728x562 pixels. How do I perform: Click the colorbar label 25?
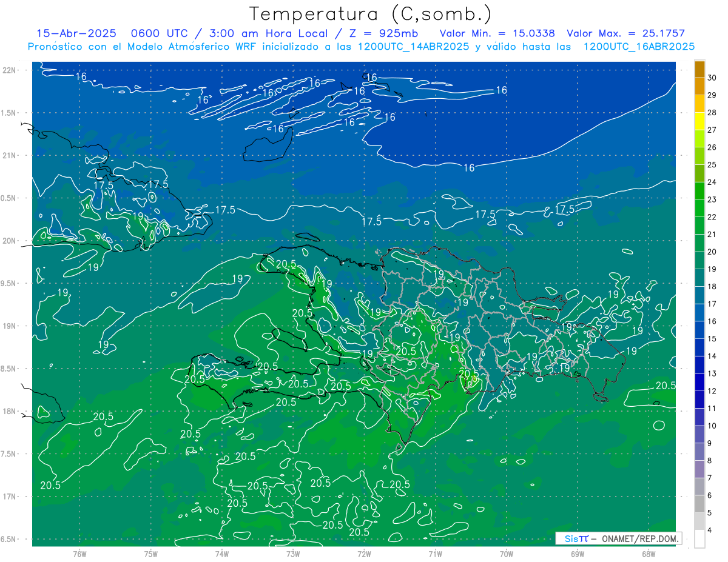712,164
